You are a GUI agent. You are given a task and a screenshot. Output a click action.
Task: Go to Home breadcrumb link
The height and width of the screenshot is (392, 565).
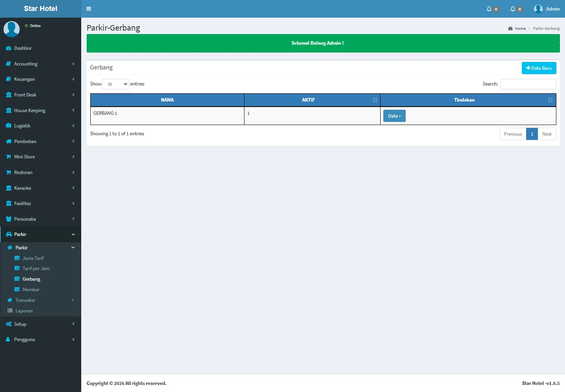click(520, 29)
